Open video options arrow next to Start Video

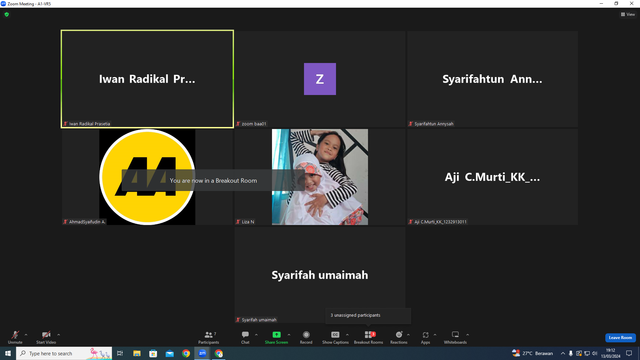click(x=59, y=335)
